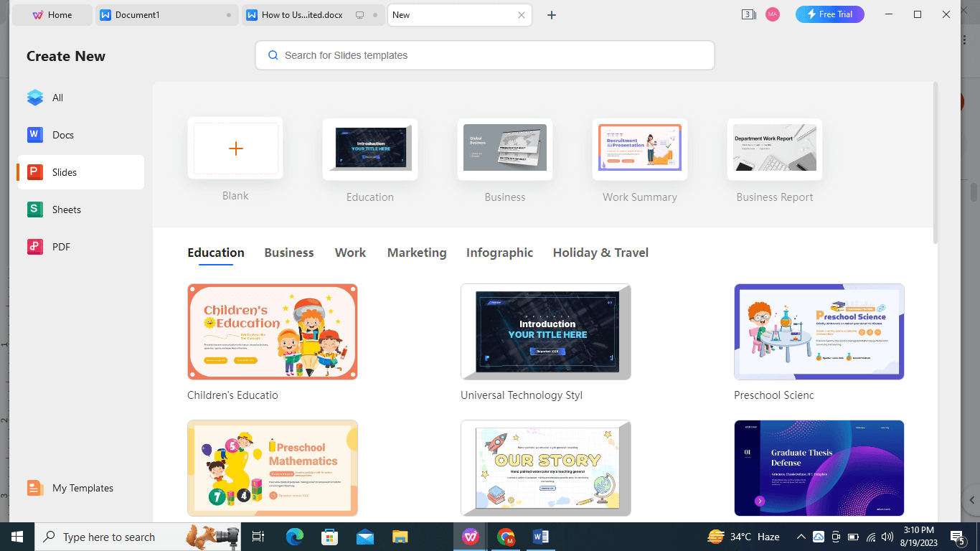The height and width of the screenshot is (551, 980).
Task: Switch to the Business templates tab
Action: [289, 253]
